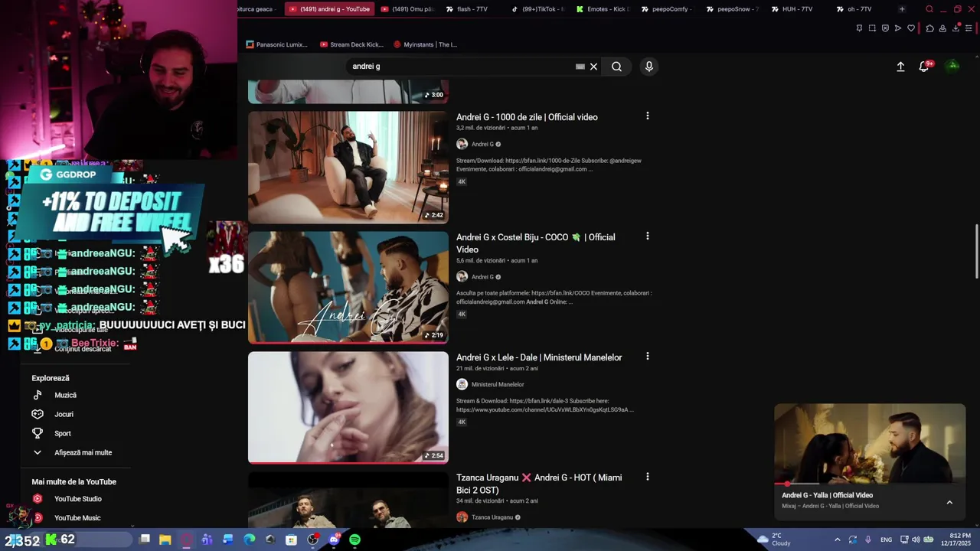Open options menu for 'HOT (Miami Bici 2 OST)' video
Image resolution: width=980 pixels, height=551 pixels.
coord(648,477)
